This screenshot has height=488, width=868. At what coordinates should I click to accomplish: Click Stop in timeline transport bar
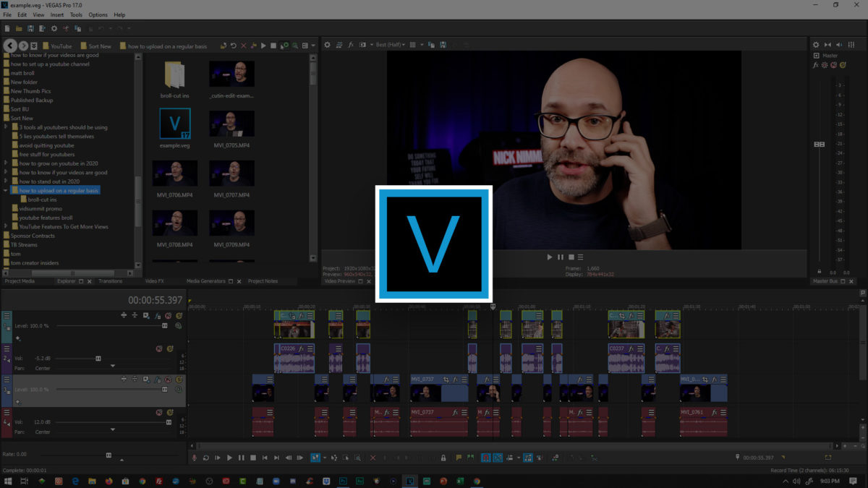(252, 458)
